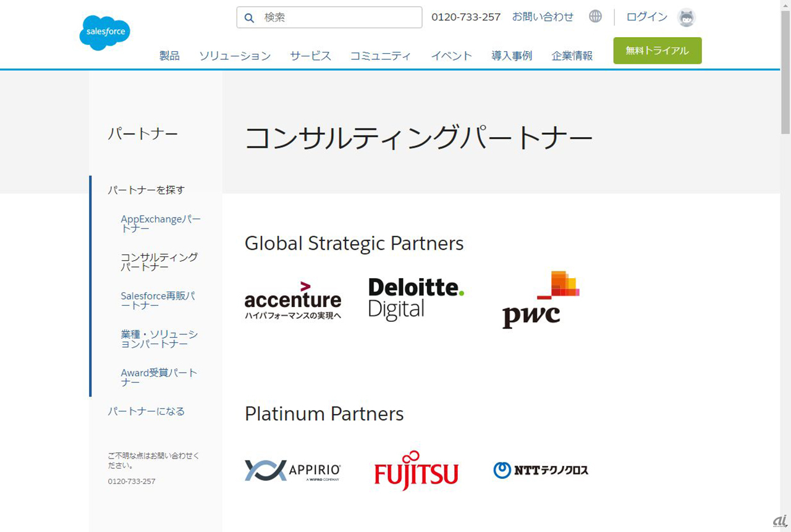Screen dimensions: 791x532
Task: Select パートナーを探す in the sidebar
Action: coord(146,190)
